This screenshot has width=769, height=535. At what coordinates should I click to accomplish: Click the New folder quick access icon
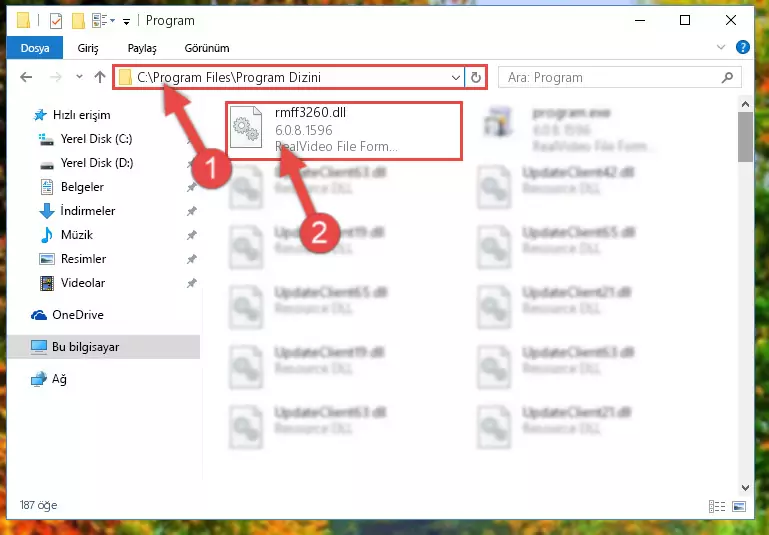78,21
